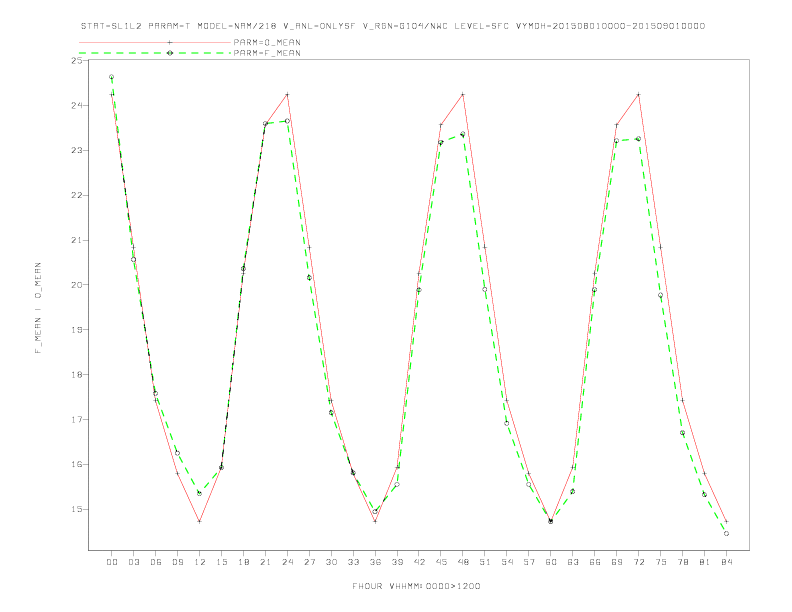
Task: Click x-axis forecast hour label 54
Action: click(x=507, y=562)
